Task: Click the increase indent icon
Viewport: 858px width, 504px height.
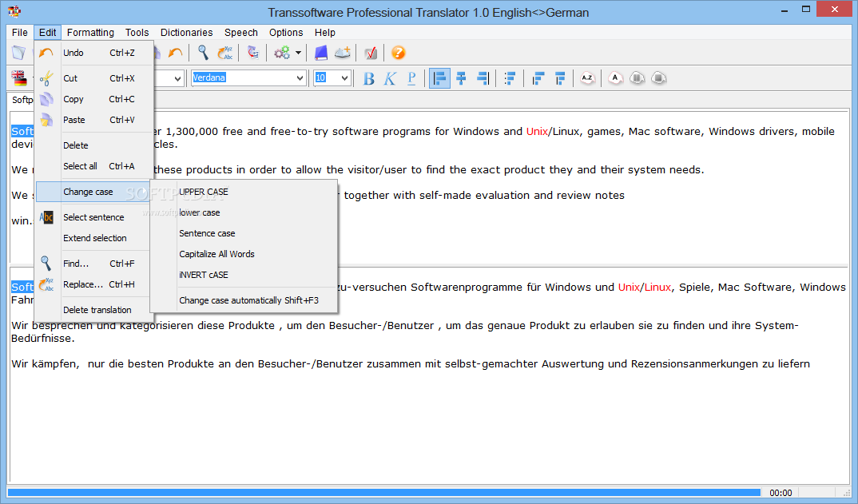Action: click(x=560, y=78)
